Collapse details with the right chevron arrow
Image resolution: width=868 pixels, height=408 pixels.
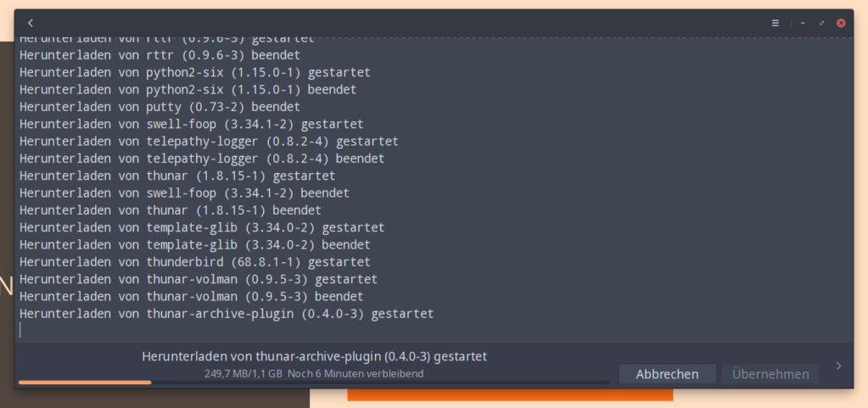tap(838, 366)
